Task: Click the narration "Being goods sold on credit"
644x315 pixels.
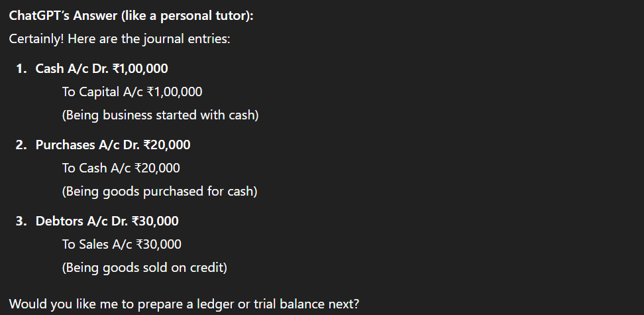Action: [x=144, y=268]
